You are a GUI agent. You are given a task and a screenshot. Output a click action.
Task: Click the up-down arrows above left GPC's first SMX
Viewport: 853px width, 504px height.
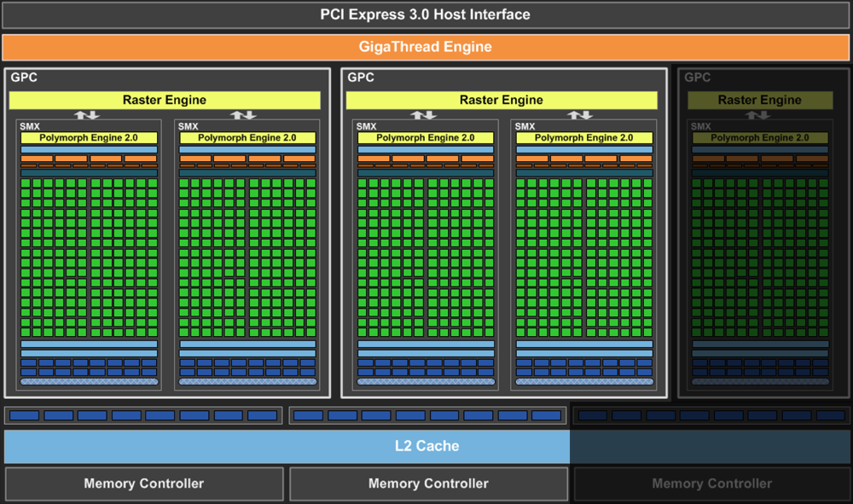point(87,115)
